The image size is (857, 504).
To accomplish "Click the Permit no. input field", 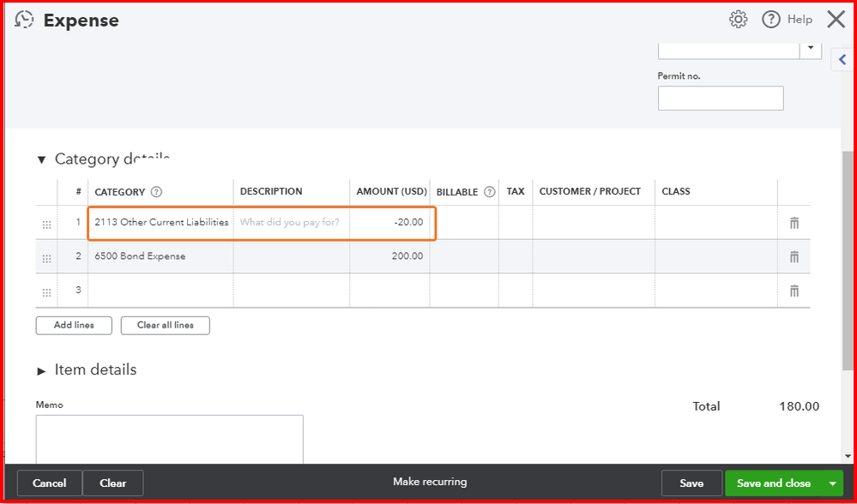I will (721, 99).
